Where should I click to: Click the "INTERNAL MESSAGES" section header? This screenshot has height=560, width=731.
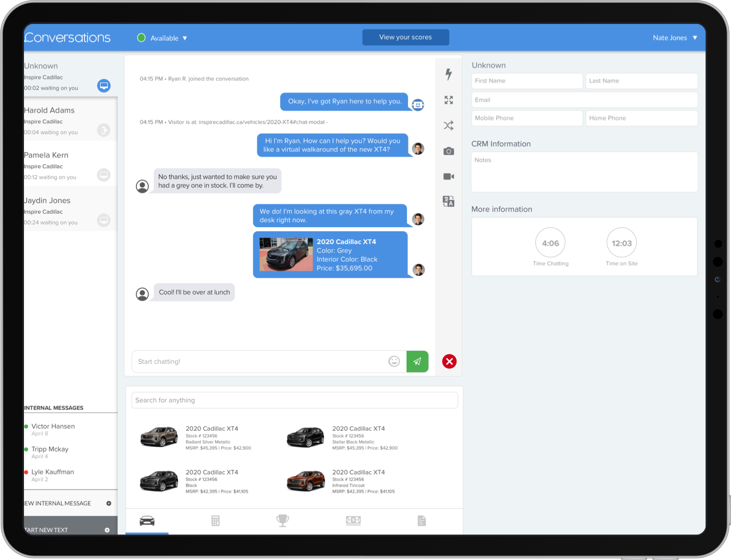coord(54,408)
